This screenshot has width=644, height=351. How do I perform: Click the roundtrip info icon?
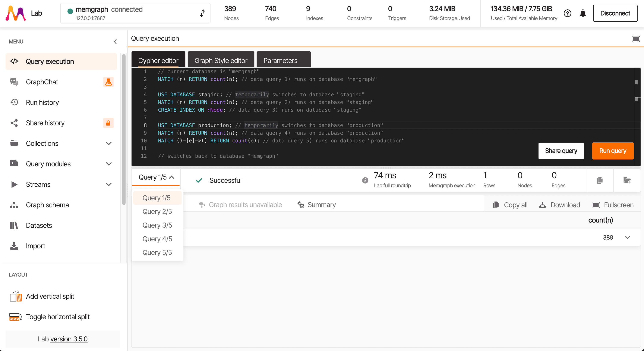(x=365, y=180)
